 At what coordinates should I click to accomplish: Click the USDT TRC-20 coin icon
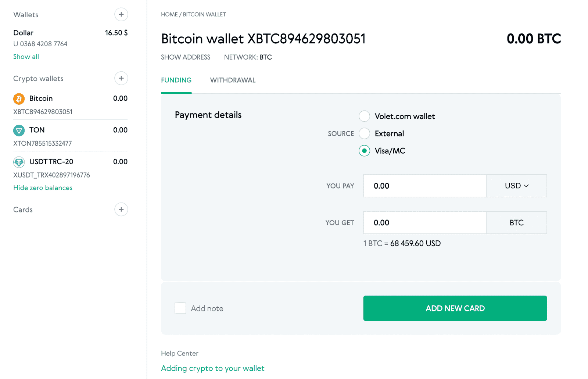[x=19, y=162]
